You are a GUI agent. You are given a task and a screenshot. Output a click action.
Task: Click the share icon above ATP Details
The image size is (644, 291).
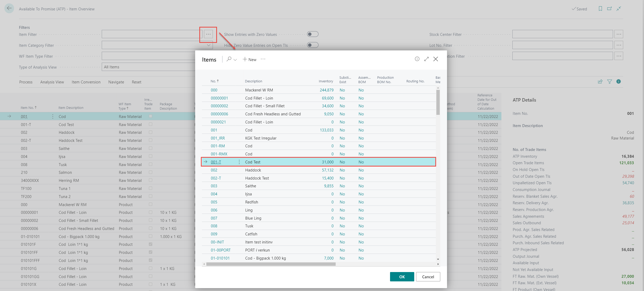coord(600,82)
